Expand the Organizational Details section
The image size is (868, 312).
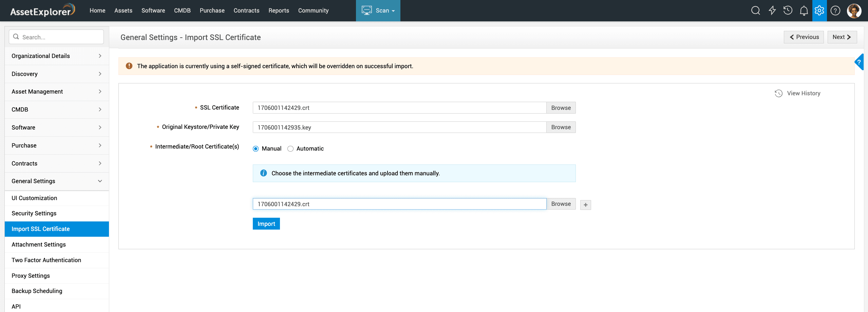tap(57, 56)
